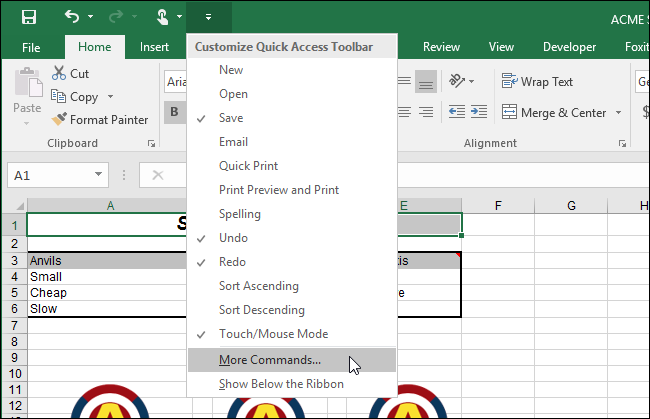Uncheck Redo in the customize menu
650x419 pixels.
(292, 262)
